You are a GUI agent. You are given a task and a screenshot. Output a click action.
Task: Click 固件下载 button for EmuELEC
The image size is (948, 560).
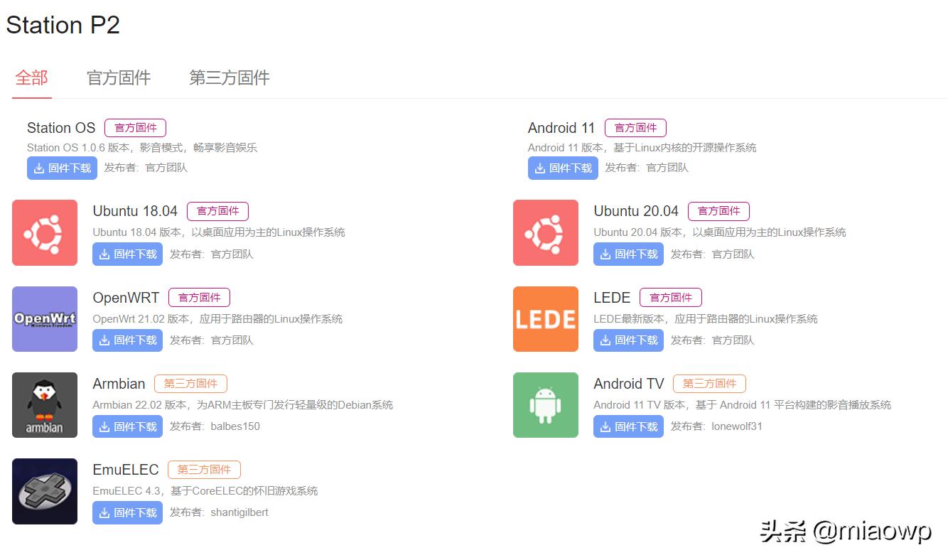point(127,512)
